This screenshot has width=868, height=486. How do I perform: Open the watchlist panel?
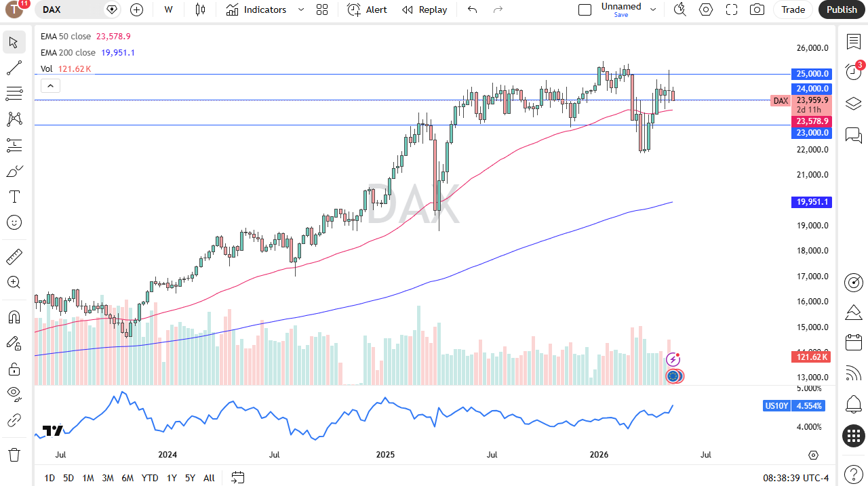point(853,42)
